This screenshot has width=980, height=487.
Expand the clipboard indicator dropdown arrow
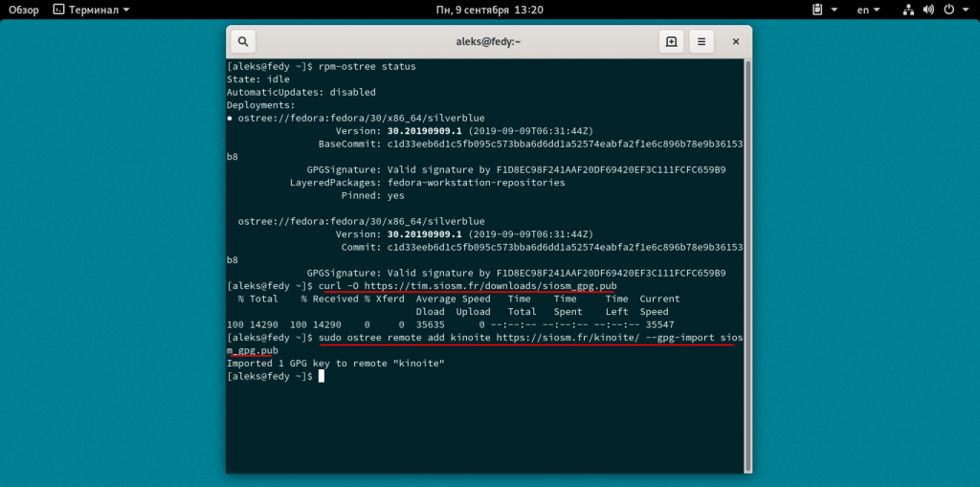834,10
